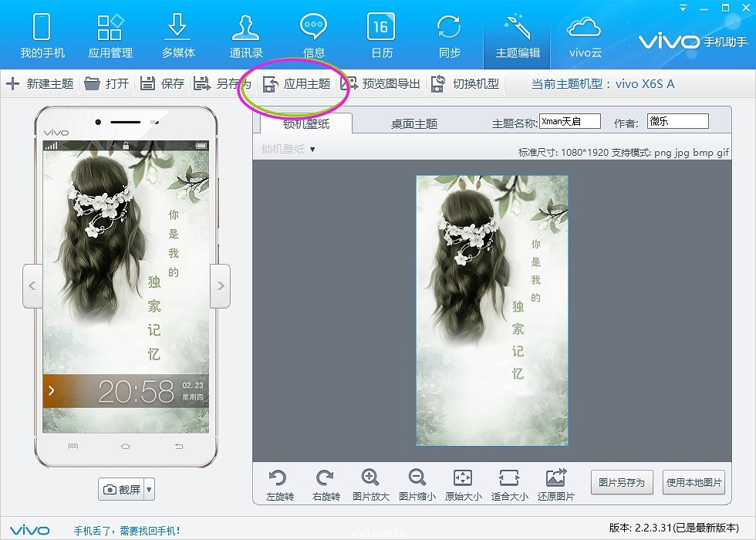Edit the 作者 field 微乐
Viewport: 756px width, 540px height.
pyautogui.click(x=678, y=121)
